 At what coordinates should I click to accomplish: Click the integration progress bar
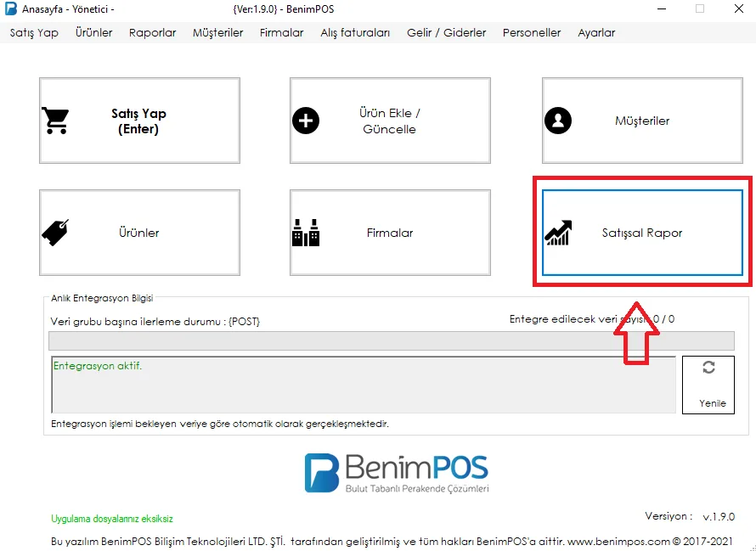392,340
